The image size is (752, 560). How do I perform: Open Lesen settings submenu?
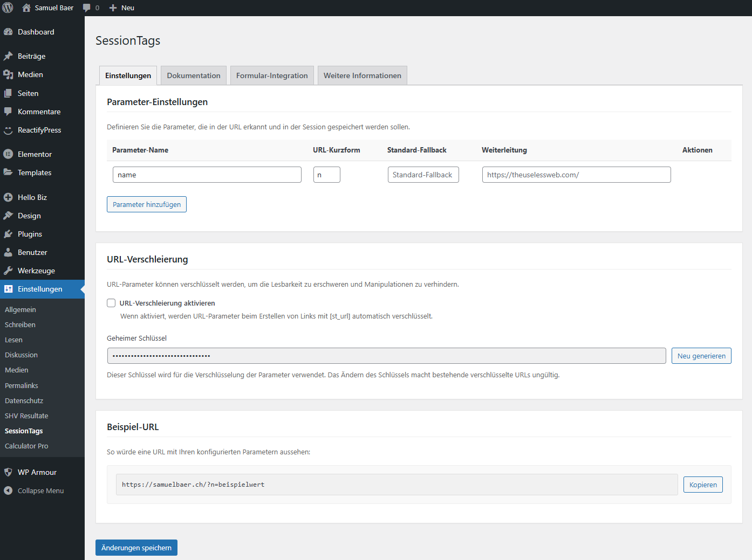(13, 340)
